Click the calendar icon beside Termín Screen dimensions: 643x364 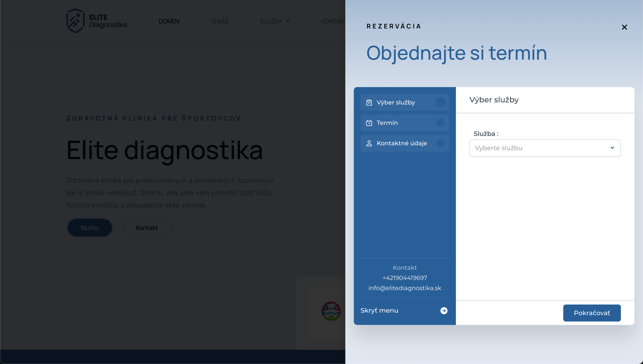point(369,123)
